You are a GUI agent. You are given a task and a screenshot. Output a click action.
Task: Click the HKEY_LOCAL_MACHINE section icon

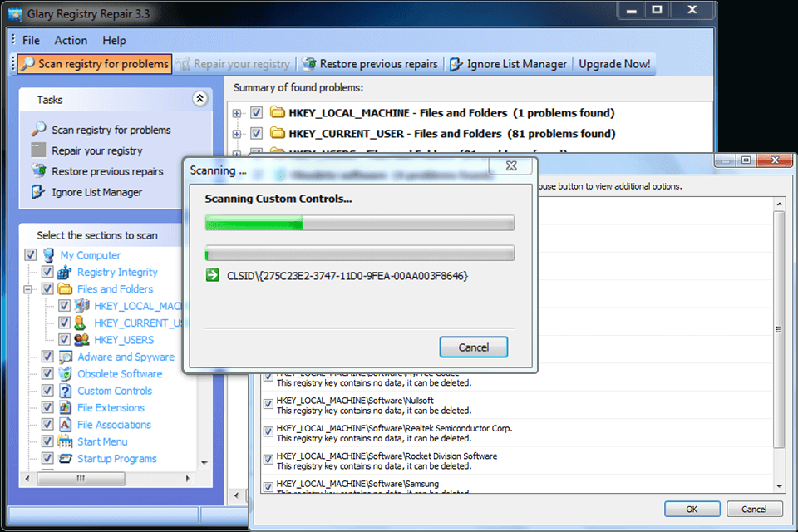click(x=82, y=305)
